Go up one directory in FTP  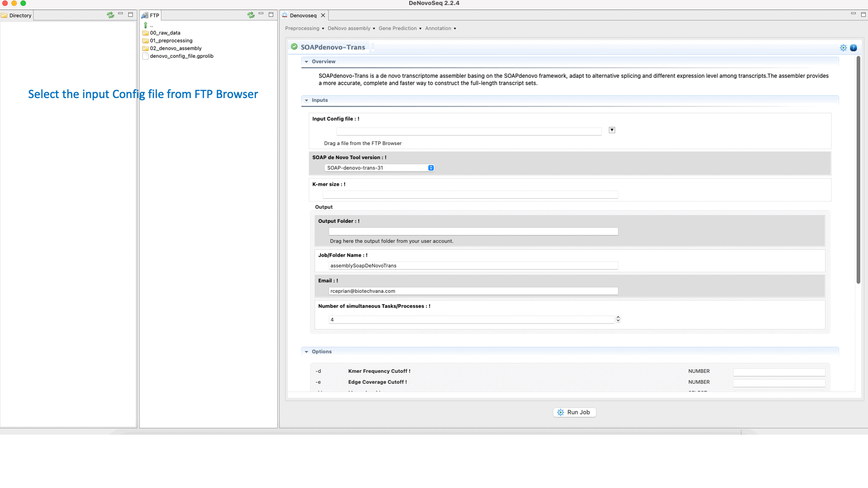tap(146, 25)
